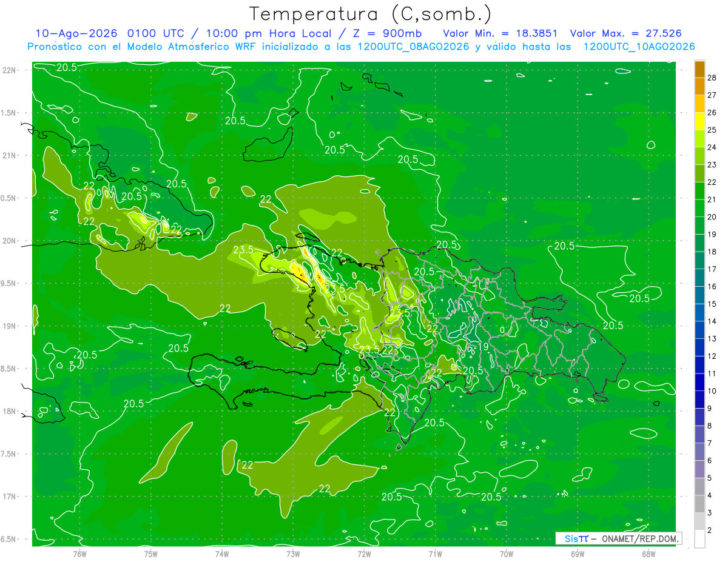Click the 18N latitude axis label

(9, 411)
